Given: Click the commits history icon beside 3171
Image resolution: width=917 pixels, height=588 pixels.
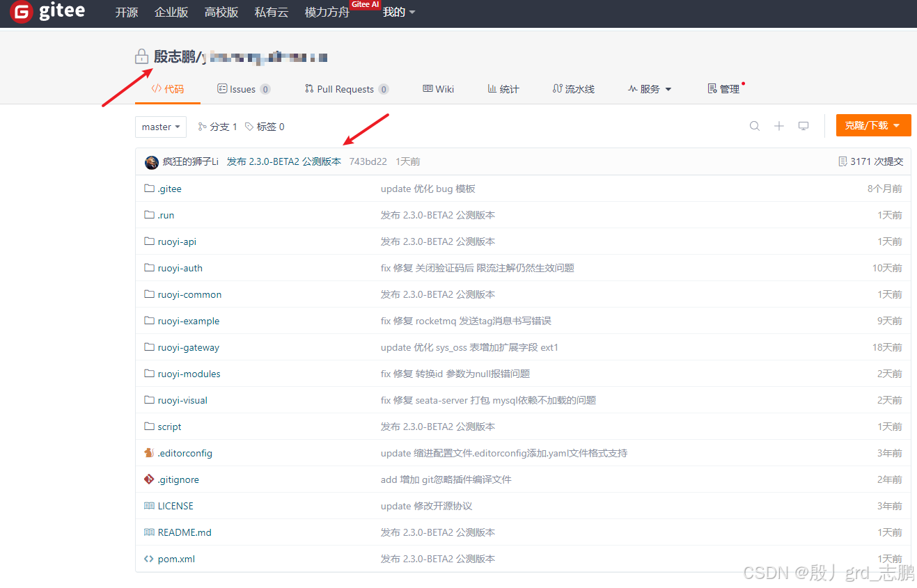Looking at the screenshot, I should tap(842, 161).
